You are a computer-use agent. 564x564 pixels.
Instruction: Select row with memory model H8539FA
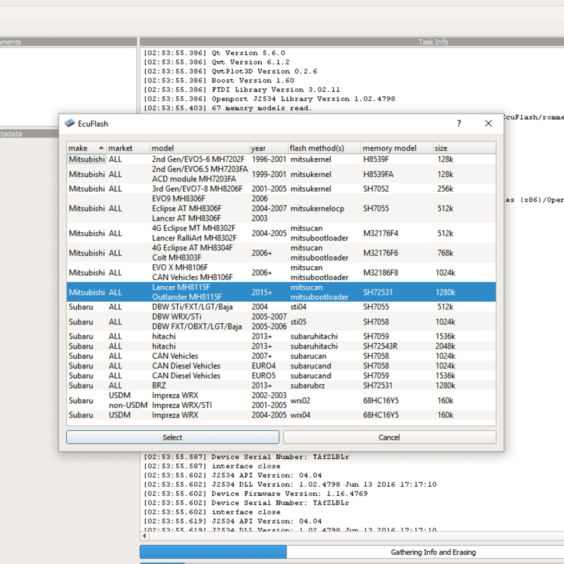(x=281, y=174)
